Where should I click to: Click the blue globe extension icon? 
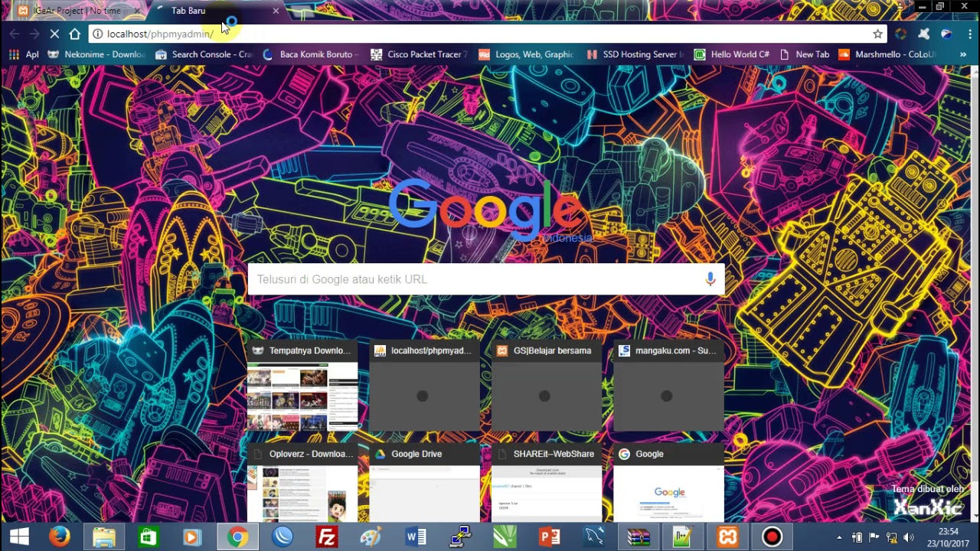pos(946,34)
